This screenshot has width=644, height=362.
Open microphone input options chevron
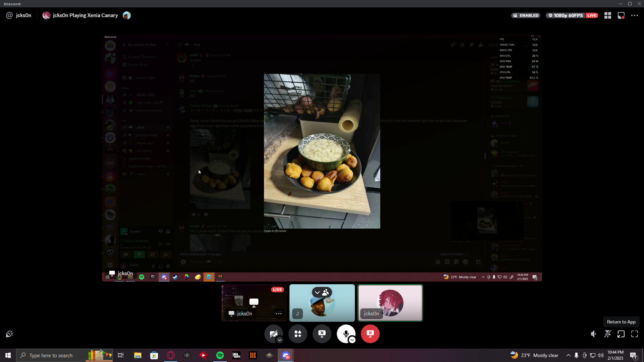(352, 340)
